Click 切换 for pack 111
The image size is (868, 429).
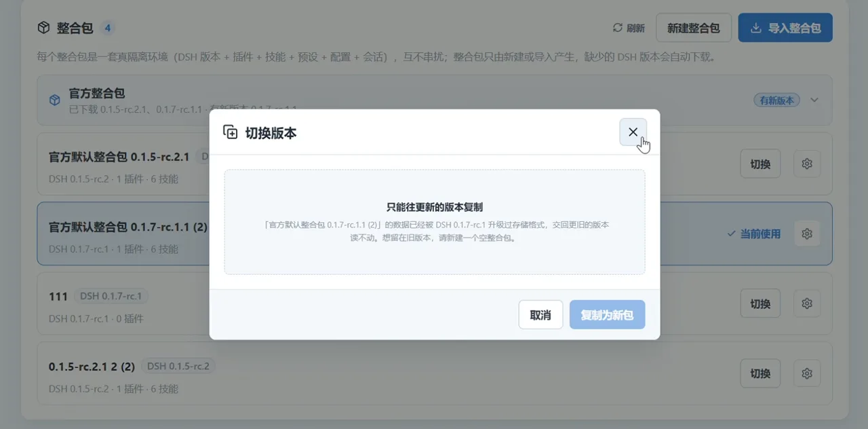point(760,303)
